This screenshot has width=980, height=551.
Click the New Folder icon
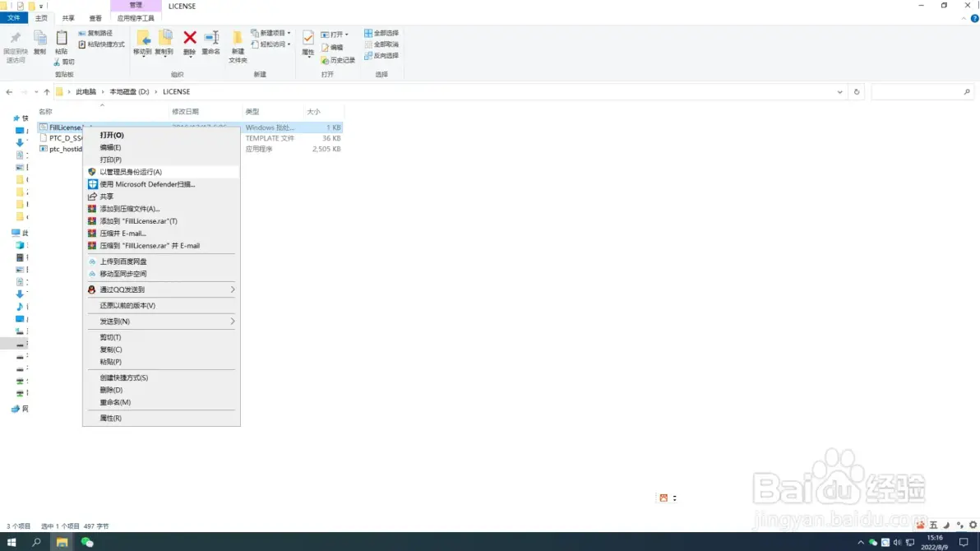point(238,38)
